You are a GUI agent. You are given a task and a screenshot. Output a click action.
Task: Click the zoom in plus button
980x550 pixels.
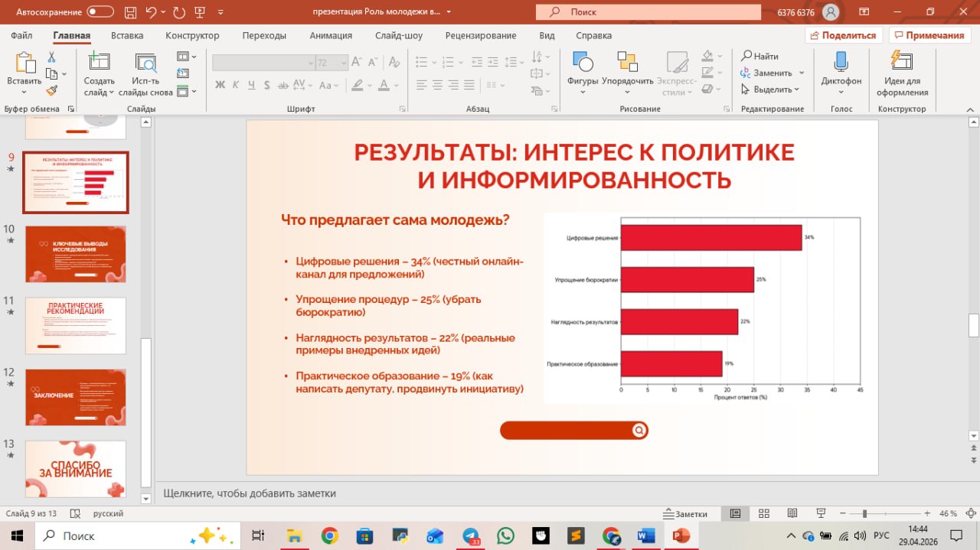pyautogui.click(x=926, y=513)
